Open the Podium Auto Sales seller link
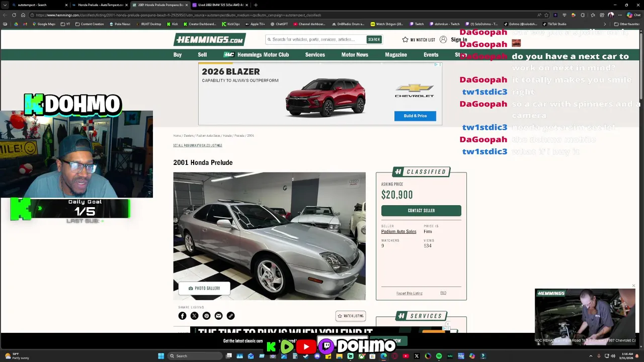 click(398, 232)
